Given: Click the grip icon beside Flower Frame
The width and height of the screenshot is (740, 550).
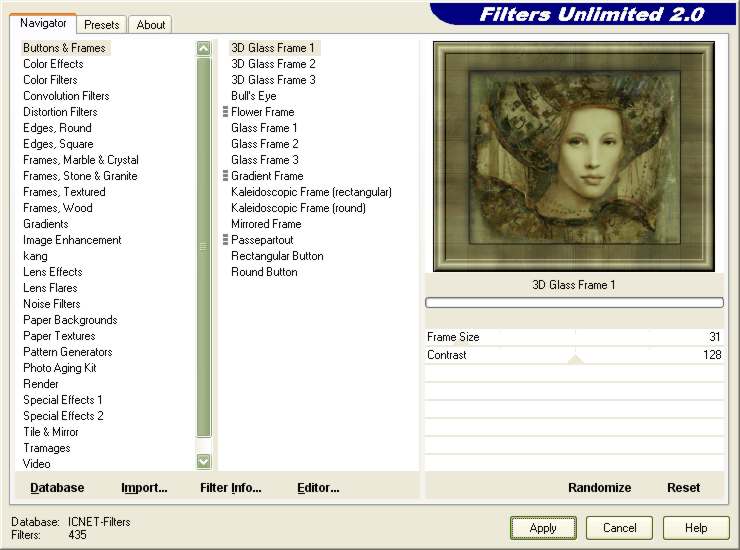Looking at the screenshot, I should (x=226, y=112).
